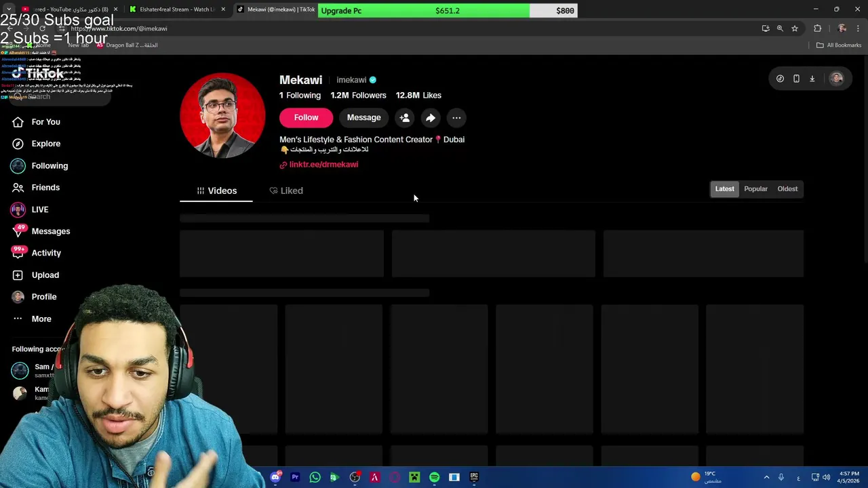Open OBS Studio from the taskbar

click(355, 477)
